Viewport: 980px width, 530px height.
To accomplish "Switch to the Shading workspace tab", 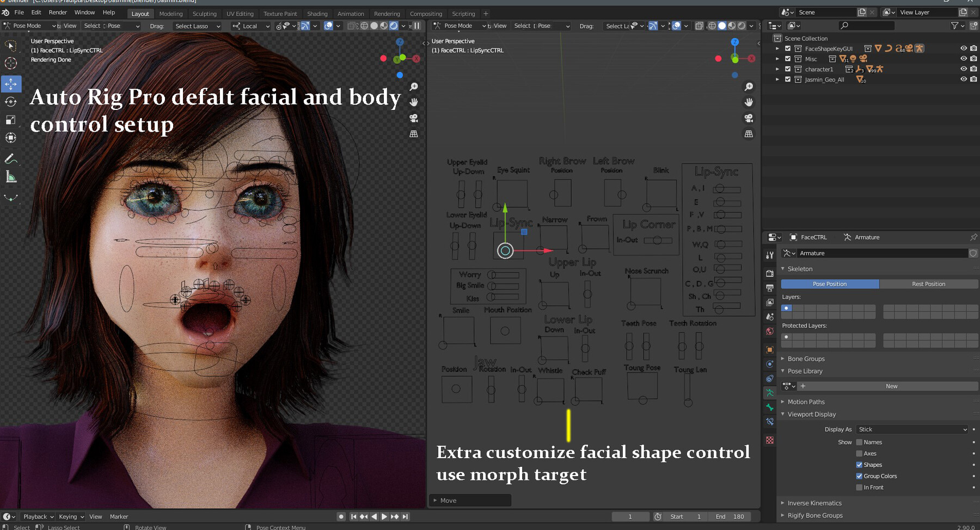I will 317,14.
